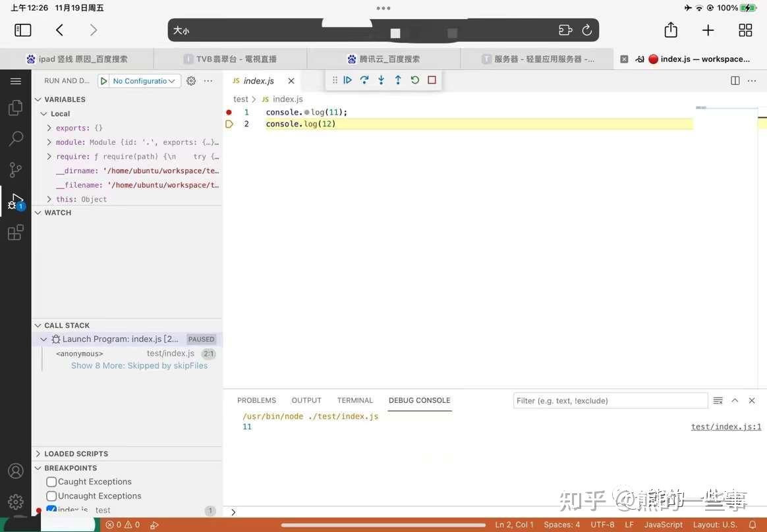The height and width of the screenshot is (532, 767).
Task: Click the Debug Console filter input field
Action: point(610,400)
